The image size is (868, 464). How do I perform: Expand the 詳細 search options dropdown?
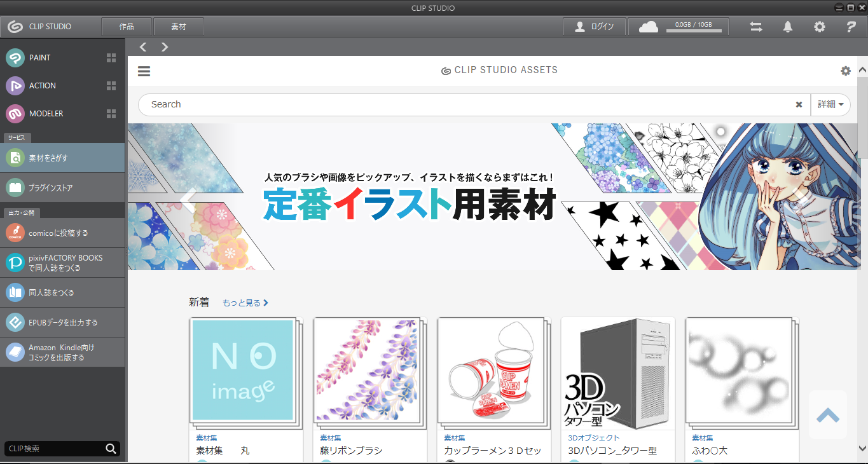830,105
